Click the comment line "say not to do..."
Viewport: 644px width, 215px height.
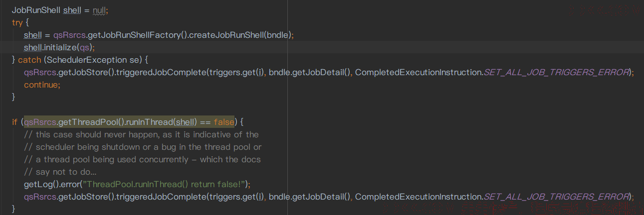click(60, 172)
